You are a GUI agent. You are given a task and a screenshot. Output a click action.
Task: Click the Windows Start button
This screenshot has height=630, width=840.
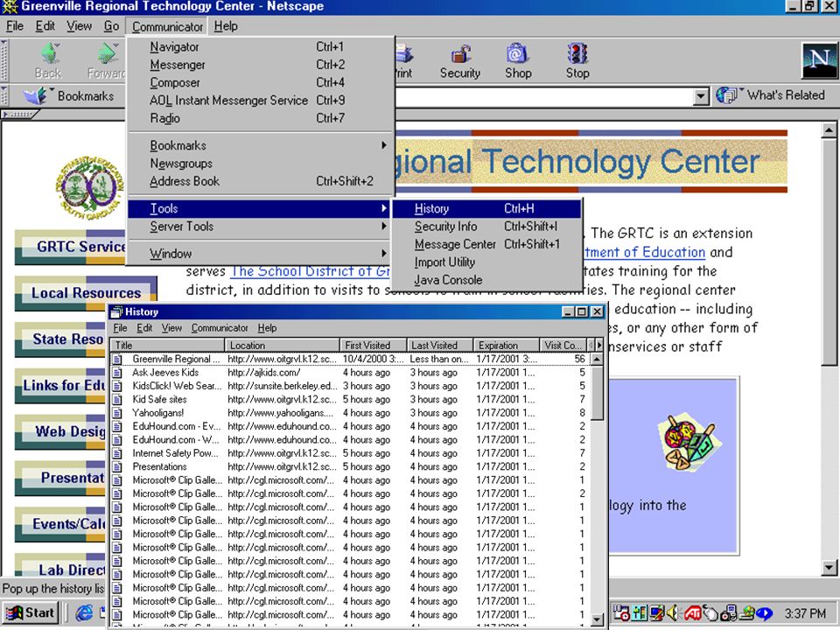point(31,612)
